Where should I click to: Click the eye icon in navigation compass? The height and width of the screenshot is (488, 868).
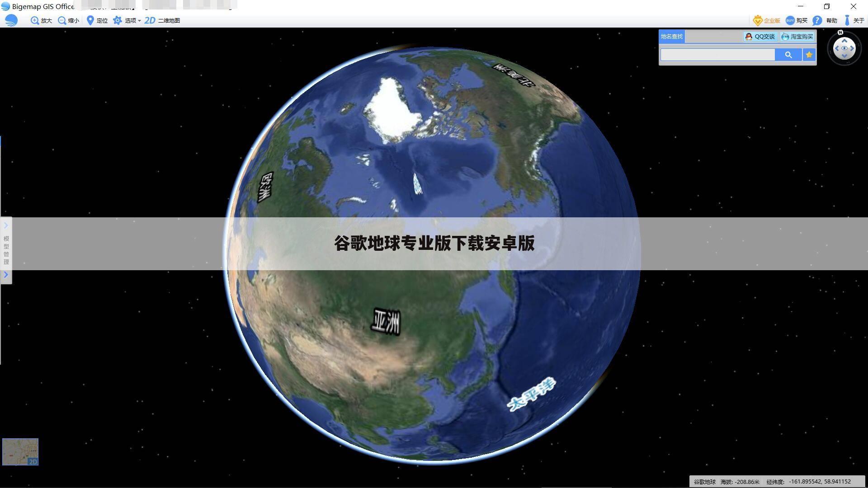click(844, 48)
